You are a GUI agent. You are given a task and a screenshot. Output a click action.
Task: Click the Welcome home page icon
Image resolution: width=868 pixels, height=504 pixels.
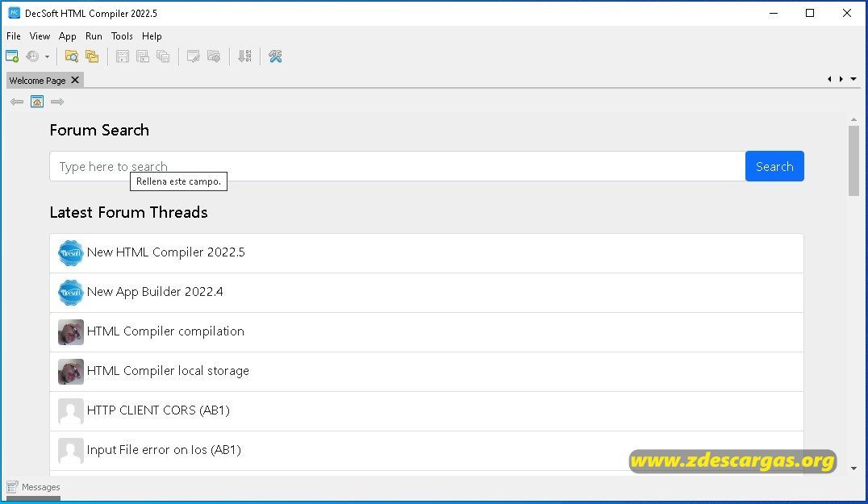37,102
